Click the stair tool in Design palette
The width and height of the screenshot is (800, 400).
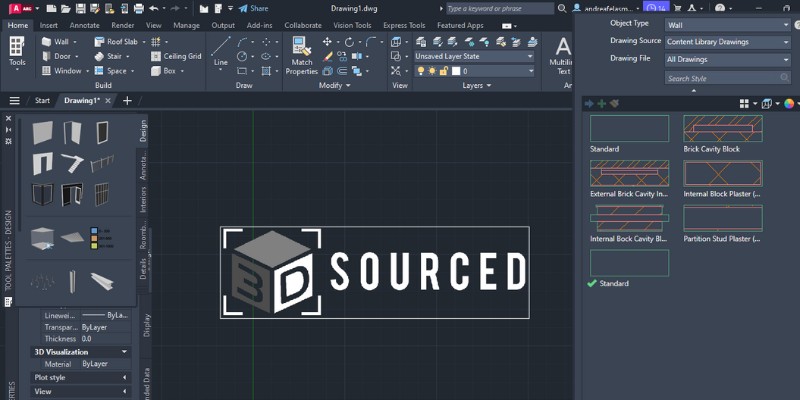click(72, 163)
